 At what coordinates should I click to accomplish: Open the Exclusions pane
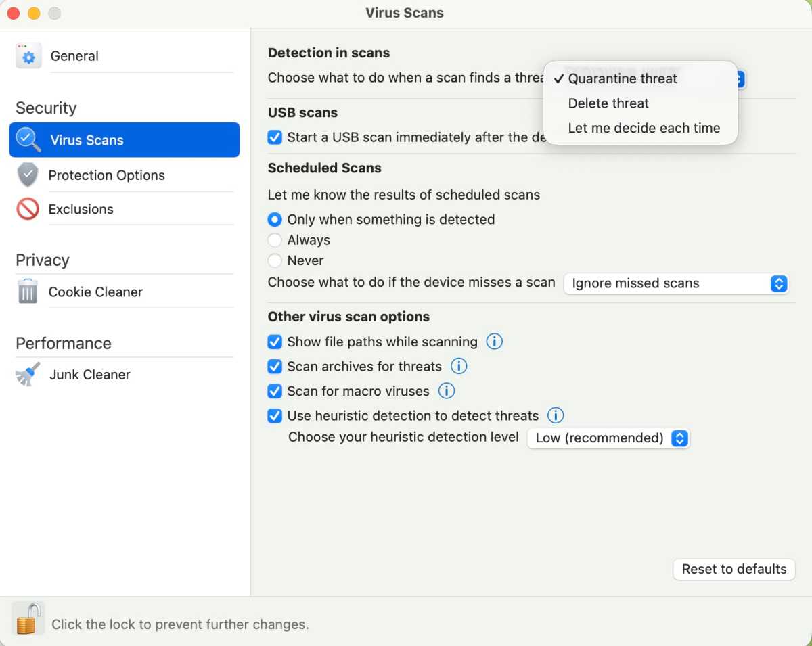(125, 209)
